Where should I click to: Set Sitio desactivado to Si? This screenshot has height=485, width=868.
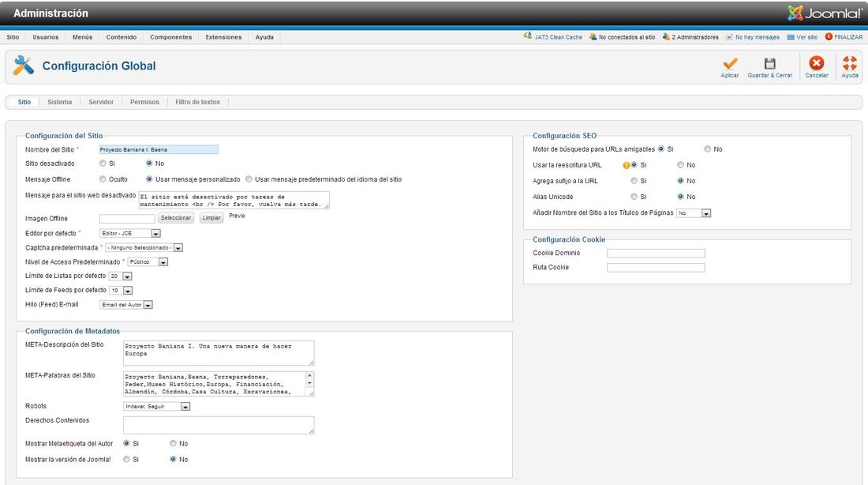103,164
